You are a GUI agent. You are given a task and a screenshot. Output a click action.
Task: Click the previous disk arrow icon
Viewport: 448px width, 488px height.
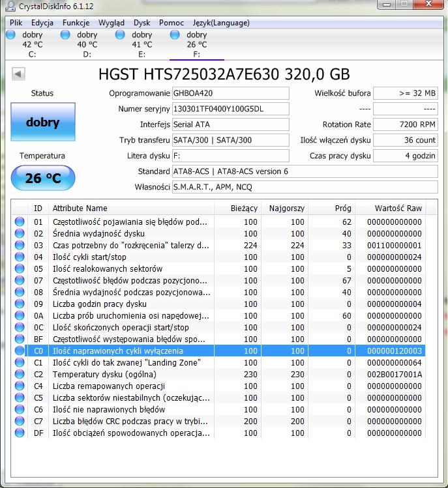18,74
